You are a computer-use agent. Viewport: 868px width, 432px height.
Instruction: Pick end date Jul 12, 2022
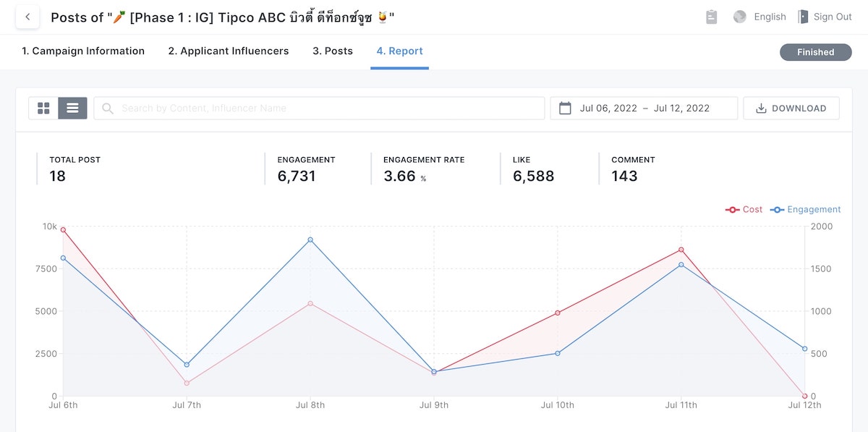pyautogui.click(x=681, y=109)
